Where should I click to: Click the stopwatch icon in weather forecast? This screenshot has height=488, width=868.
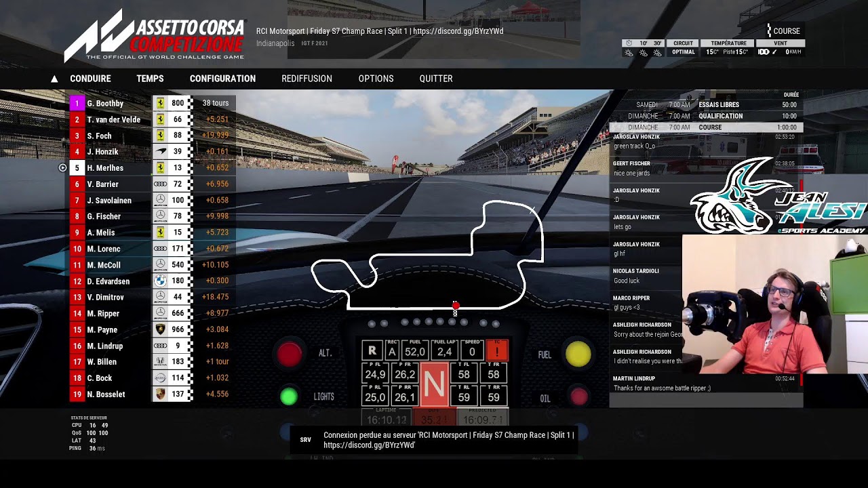click(629, 43)
